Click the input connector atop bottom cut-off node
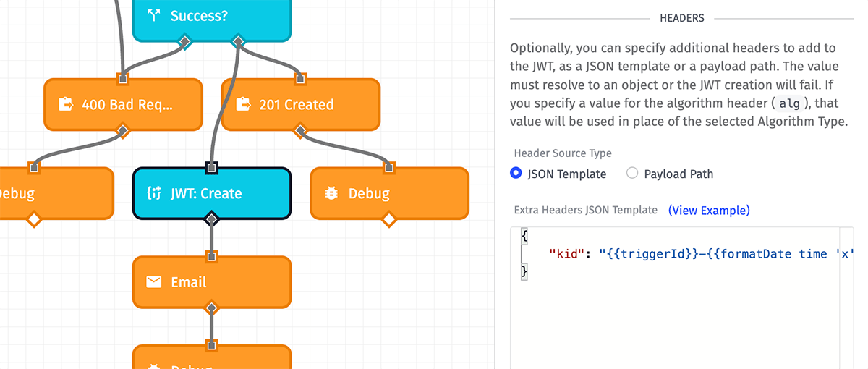The image size is (868, 369). (212, 346)
